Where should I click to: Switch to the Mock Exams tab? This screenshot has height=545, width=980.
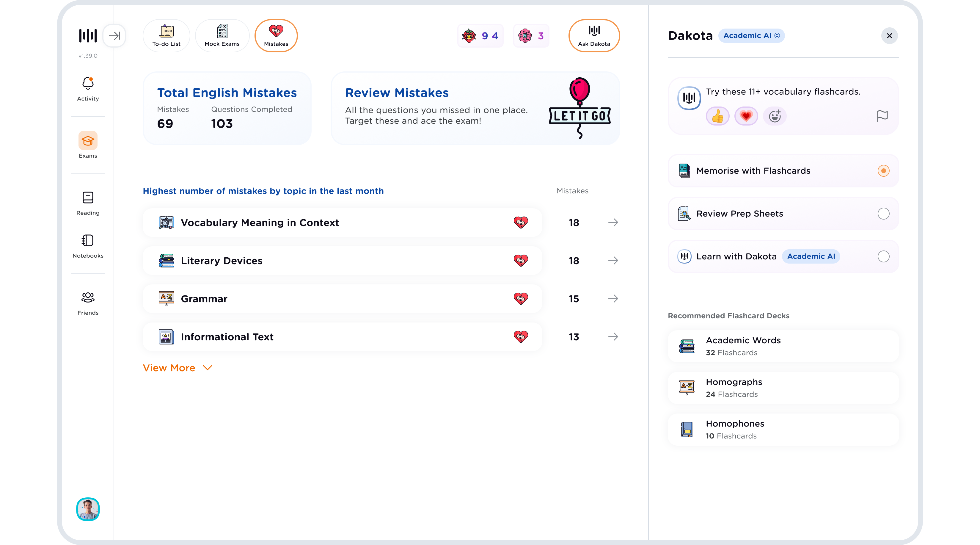pyautogui.click(x=222, y=36)
